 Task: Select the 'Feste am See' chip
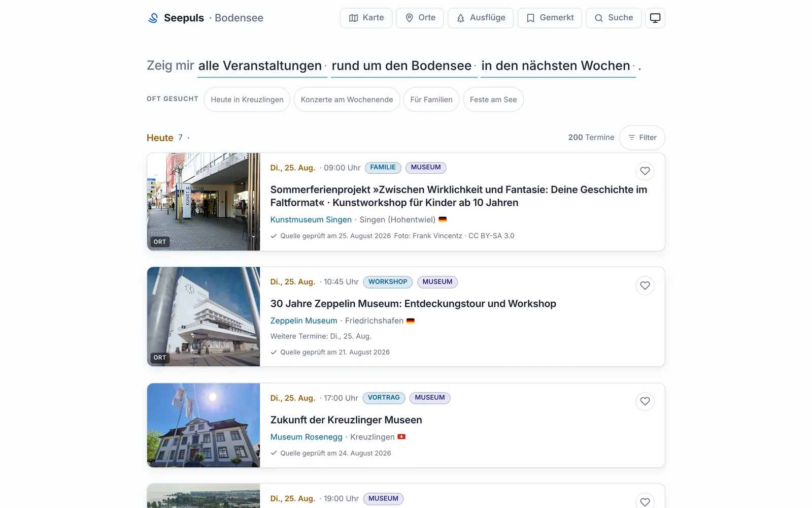493,100
